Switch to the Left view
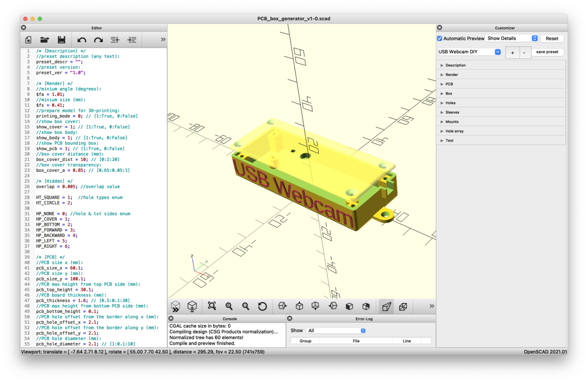Viewport: 588px width, 382px height. point(333,306)
